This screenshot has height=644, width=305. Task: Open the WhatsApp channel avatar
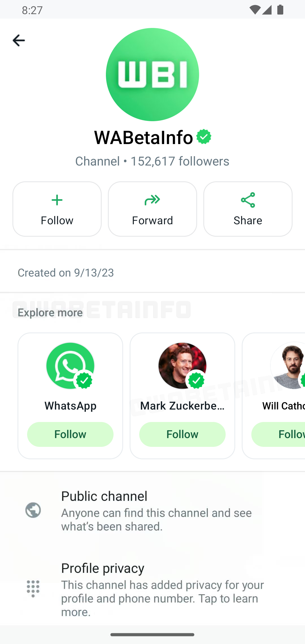[70, 366]
